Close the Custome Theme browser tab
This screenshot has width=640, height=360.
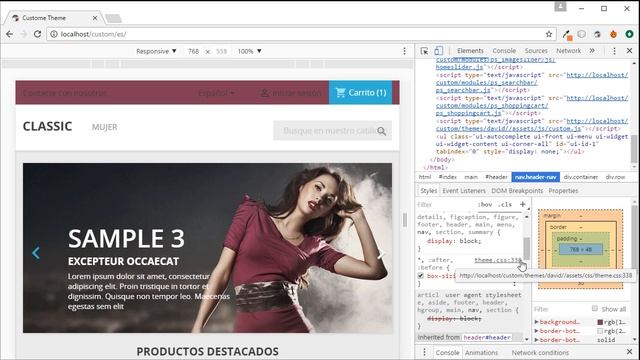point(95,18)
